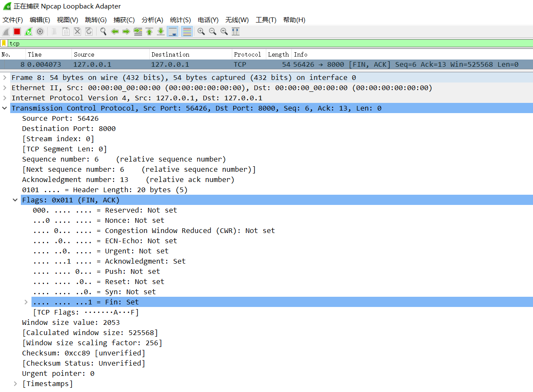Click the Destination column header
The height and width of the screenshot is (392, 533).
[x=170, y=54]
